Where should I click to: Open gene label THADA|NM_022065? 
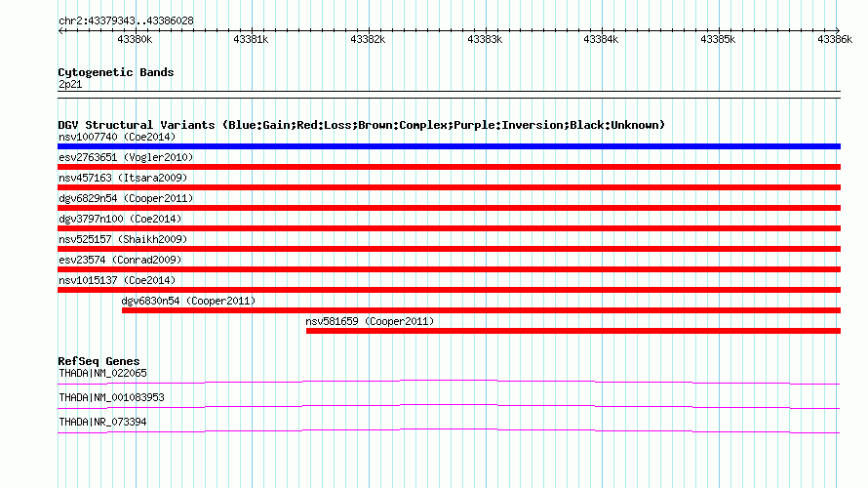[x=102, y=374]
